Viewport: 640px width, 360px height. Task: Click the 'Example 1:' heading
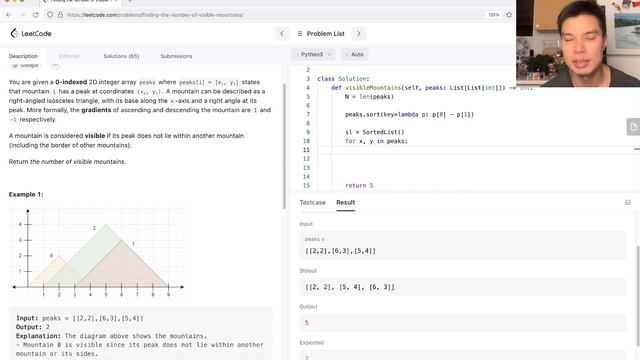coord(26,194)
